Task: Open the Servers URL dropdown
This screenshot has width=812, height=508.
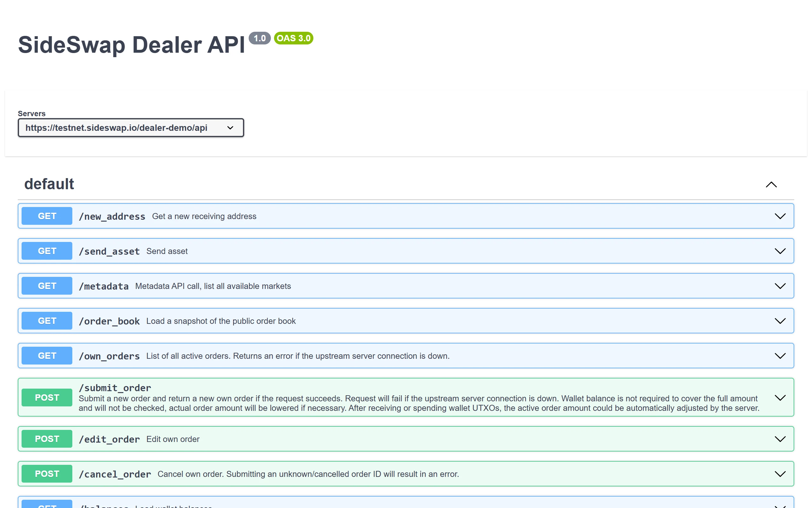Action: (131, 128)
